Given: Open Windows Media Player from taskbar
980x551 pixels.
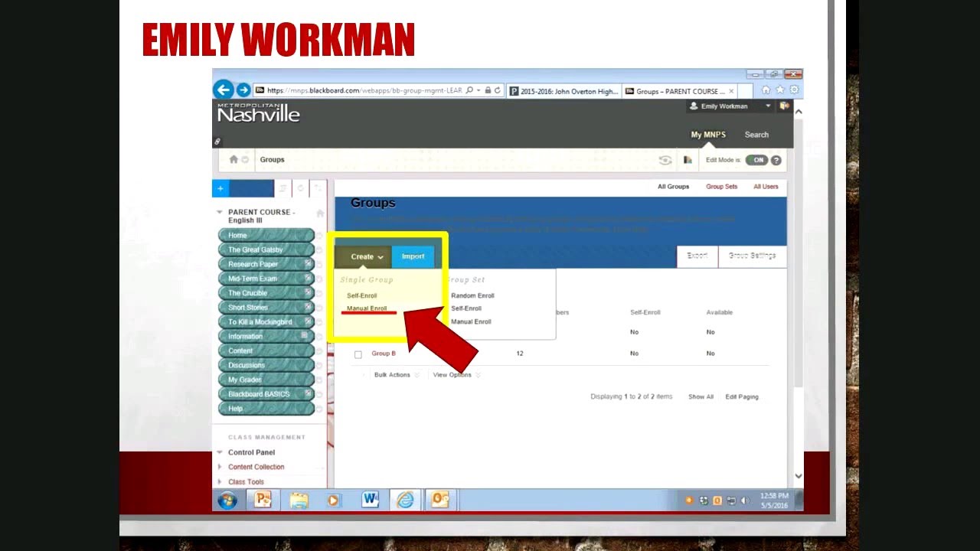Looking at the screenshot, I should click(333, 500).
